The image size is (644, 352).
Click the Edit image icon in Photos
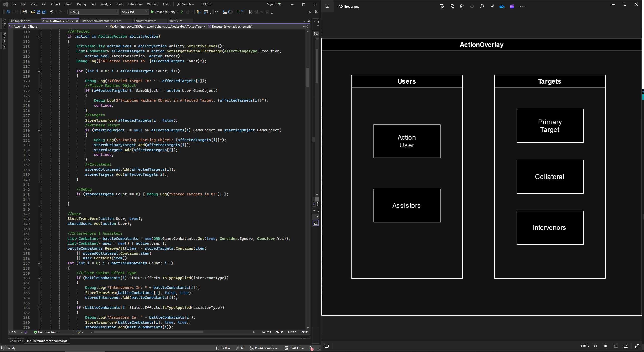click(x=441, y=7)
